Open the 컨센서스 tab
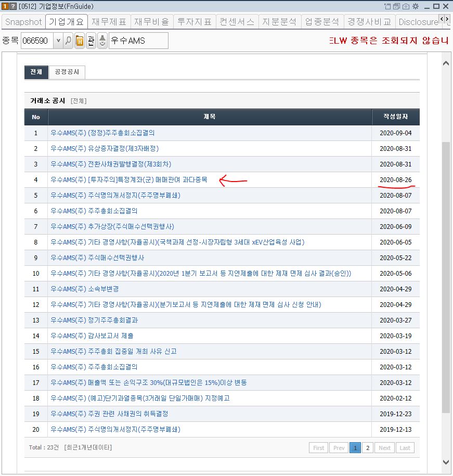 click(x=237, y=22)
